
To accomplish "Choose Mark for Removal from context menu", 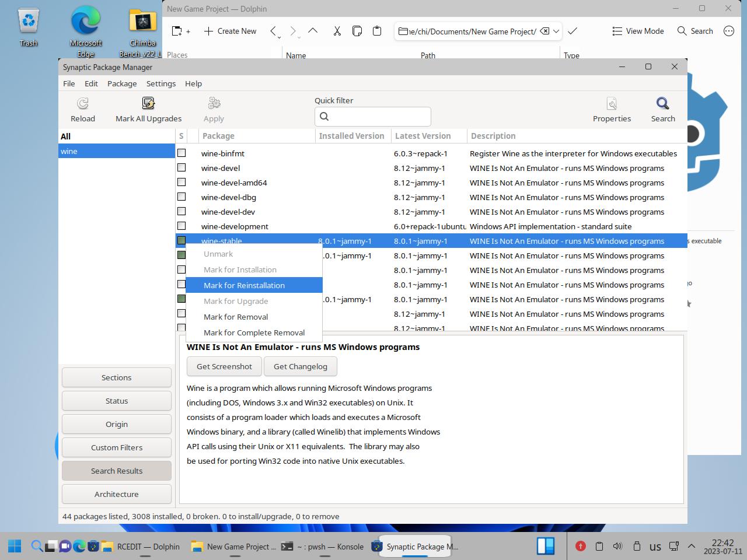I will point(254,317).
